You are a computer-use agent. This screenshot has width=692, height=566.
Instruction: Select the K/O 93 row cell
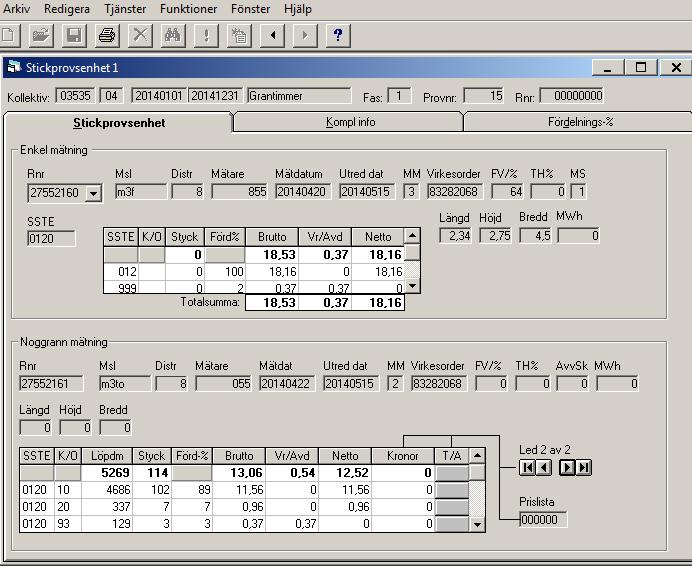pyautogui.click(x=68, y=524)
